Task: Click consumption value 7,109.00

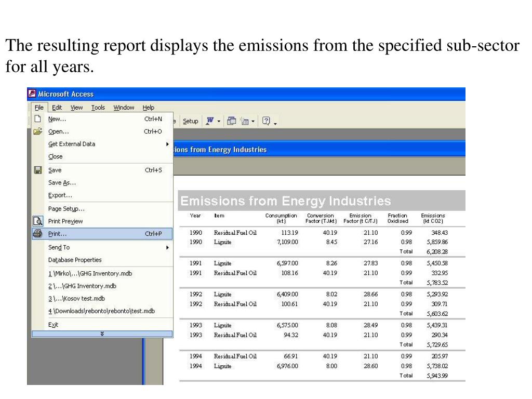Action: (x=287, y=242)
